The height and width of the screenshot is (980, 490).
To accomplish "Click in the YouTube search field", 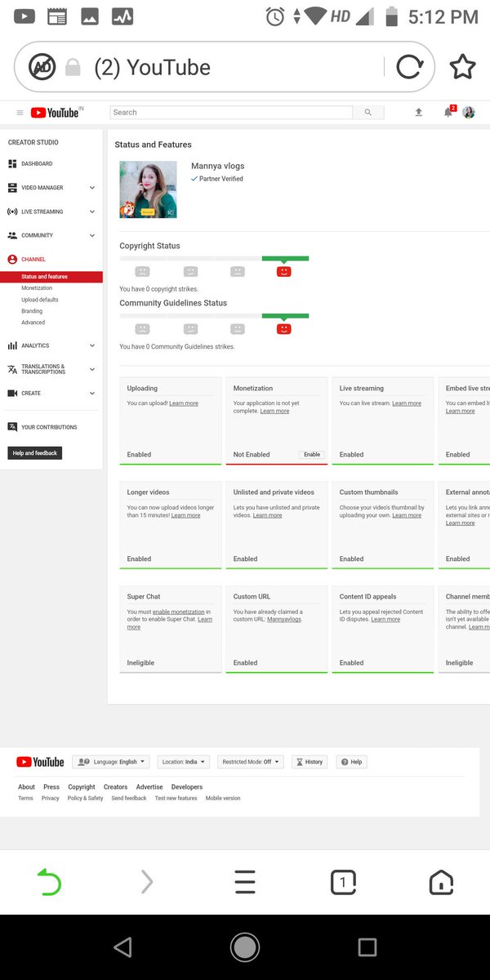I will click(231, 113).
